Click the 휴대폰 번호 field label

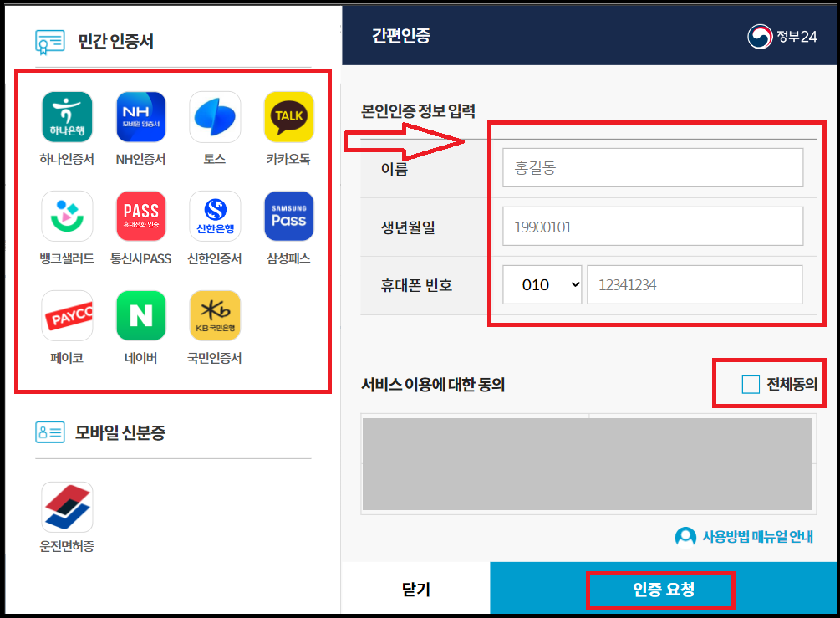click(x=416, y=285)
